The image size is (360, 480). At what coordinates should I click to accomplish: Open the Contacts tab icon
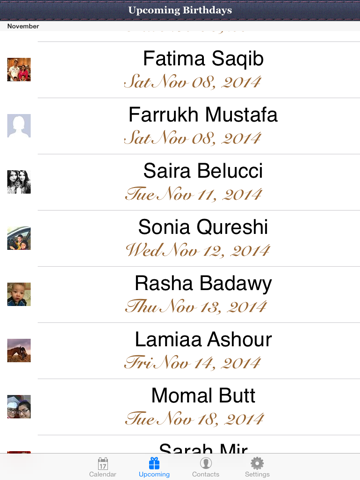[206, 467]
